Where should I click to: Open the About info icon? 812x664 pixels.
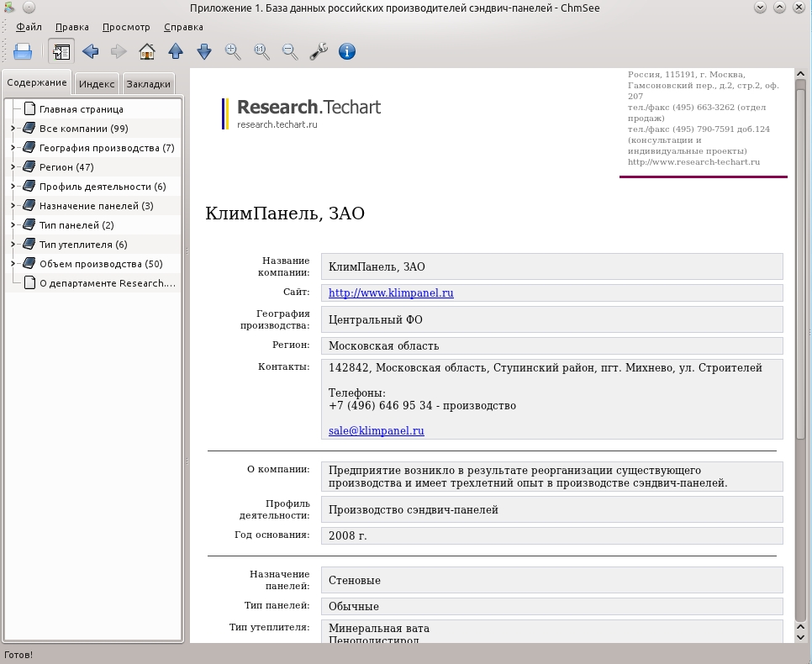[x=347, y=51]
